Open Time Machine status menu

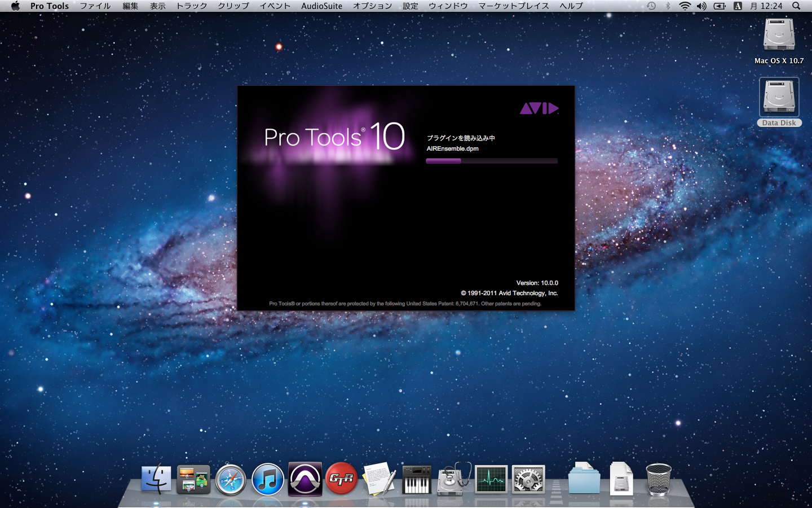(651, 6)
